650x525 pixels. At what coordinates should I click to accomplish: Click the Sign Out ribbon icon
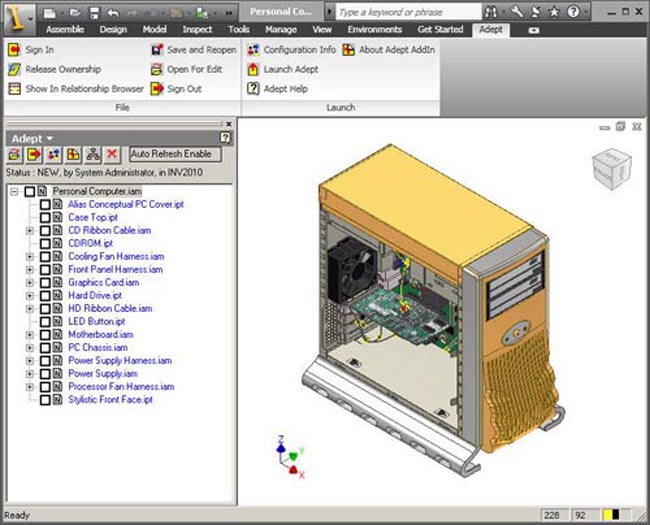click(x=157, y=89)
